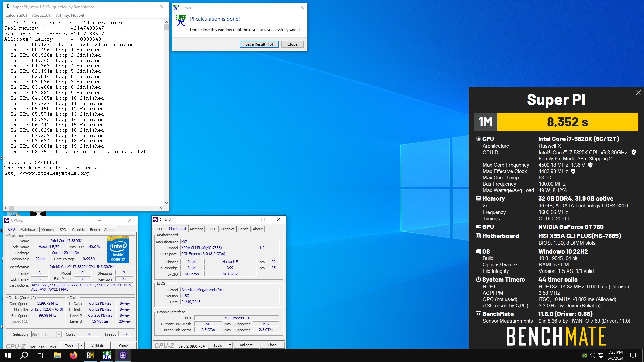This screenshot has width=644, height=362.
Task: Click Specification field i7-5820K CPU @ 3.30GHz
Action: point(82,267)
